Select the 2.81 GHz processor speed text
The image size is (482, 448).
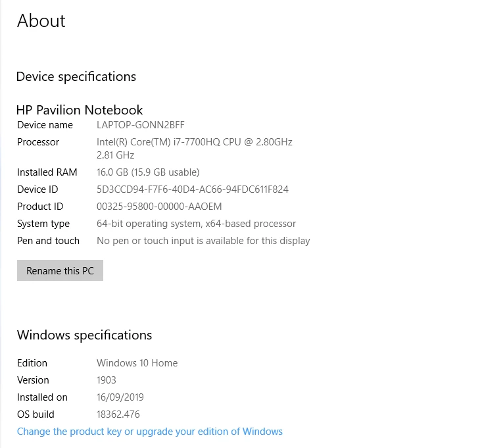tap(115, 155)
